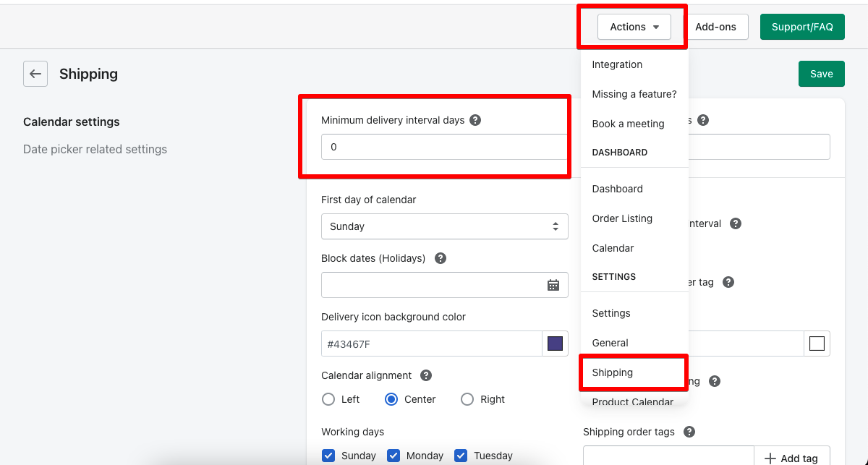The height and width of the screenshot is (465, 868).
Task: Open the calendar icon in Block dates field
Action: [x=553, y=285]
